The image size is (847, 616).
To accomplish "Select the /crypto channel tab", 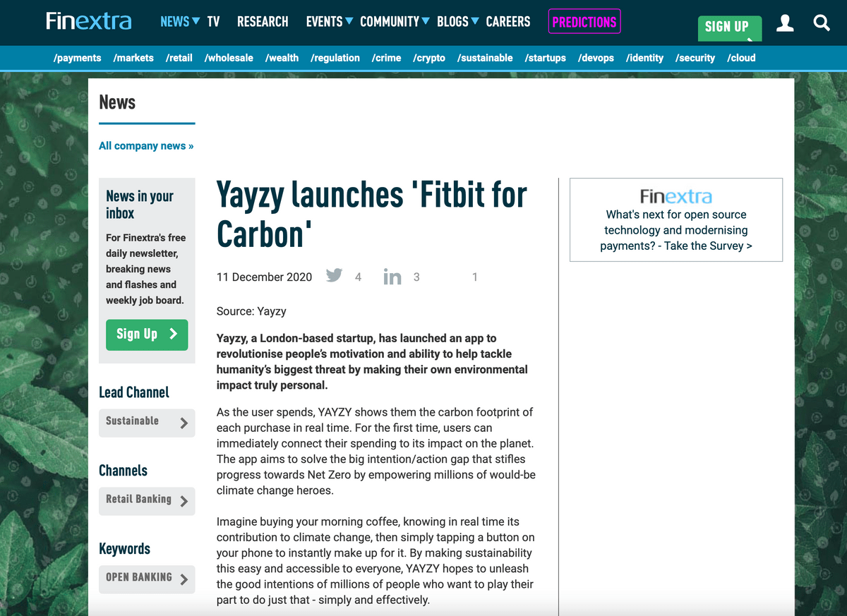I will (429, 58).
